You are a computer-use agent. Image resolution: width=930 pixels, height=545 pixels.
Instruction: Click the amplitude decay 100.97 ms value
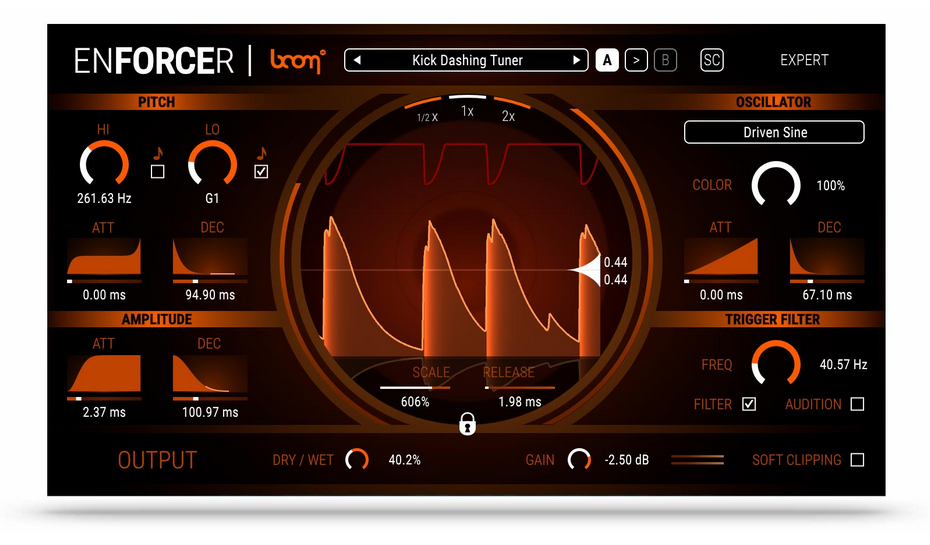[x=210, y=412]
